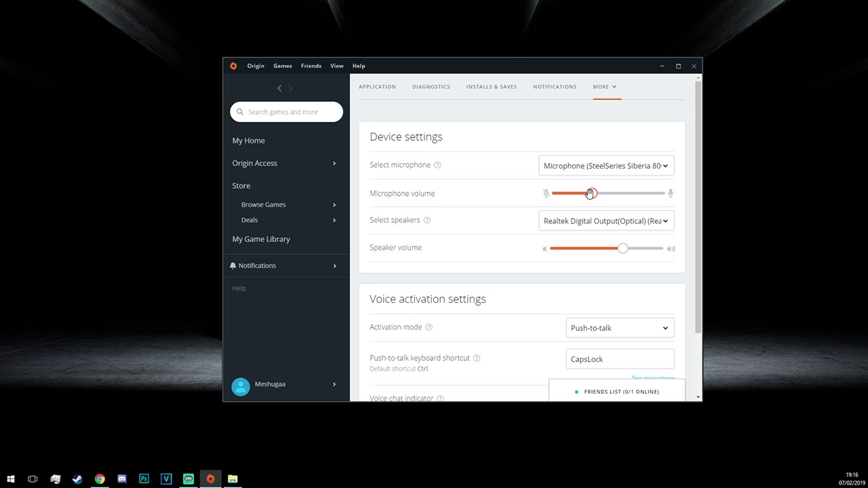Open the Select microphone dropdown

coord(606,165)
